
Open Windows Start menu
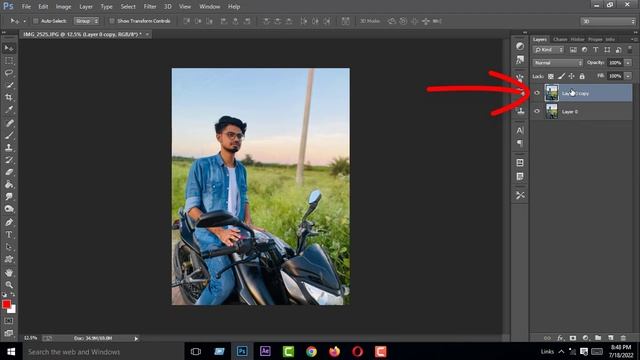tap(11, 351)
